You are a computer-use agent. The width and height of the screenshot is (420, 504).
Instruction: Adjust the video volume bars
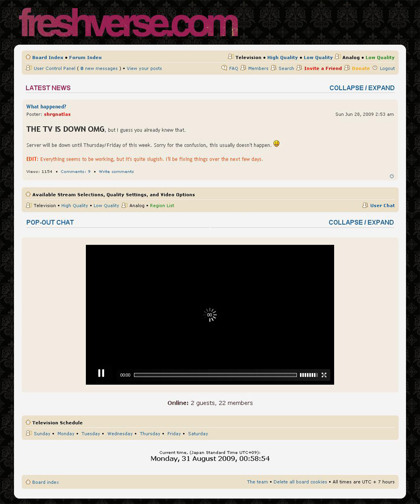(308, 375)
